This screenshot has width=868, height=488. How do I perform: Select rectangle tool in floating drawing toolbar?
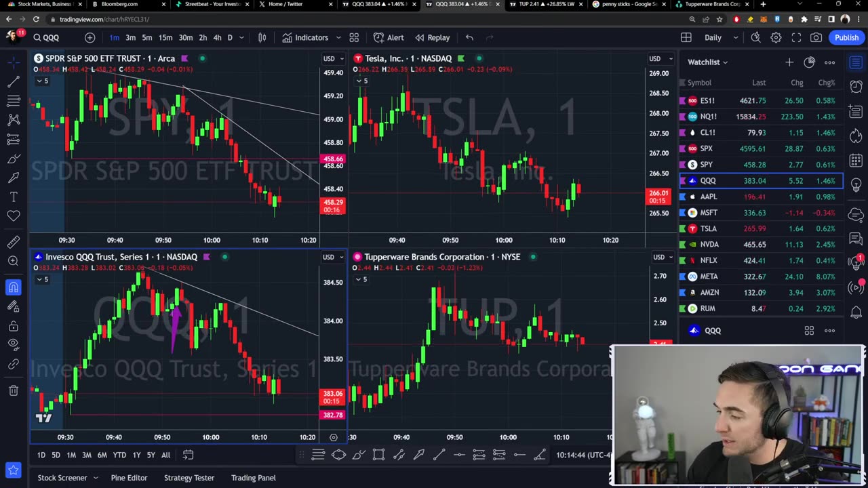(378, 455)
